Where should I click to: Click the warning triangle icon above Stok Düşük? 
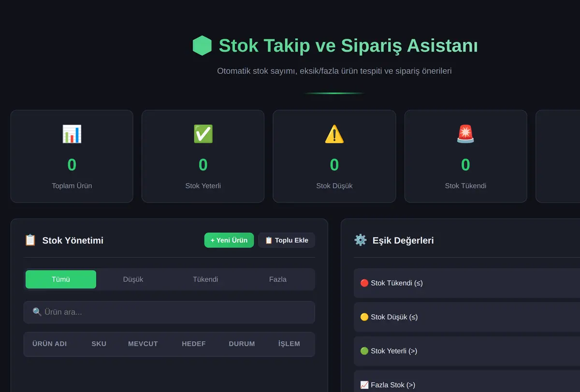click(x=334, y=134)
